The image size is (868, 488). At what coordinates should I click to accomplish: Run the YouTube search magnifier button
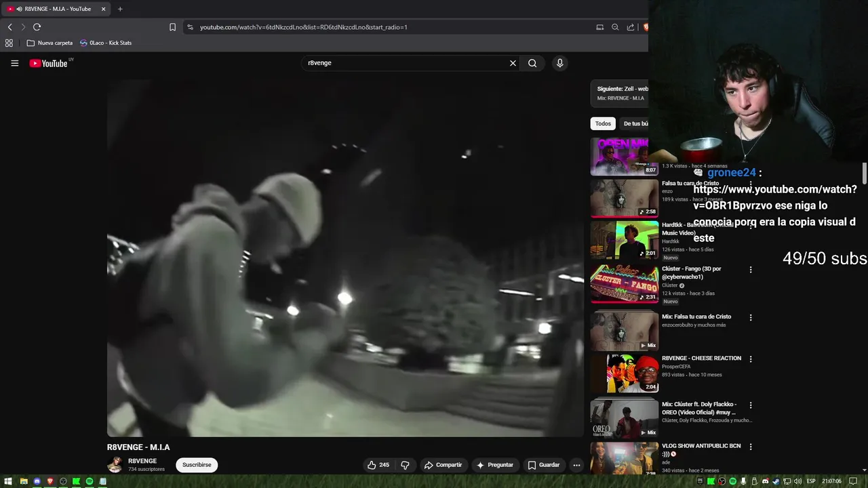point(532,63)
